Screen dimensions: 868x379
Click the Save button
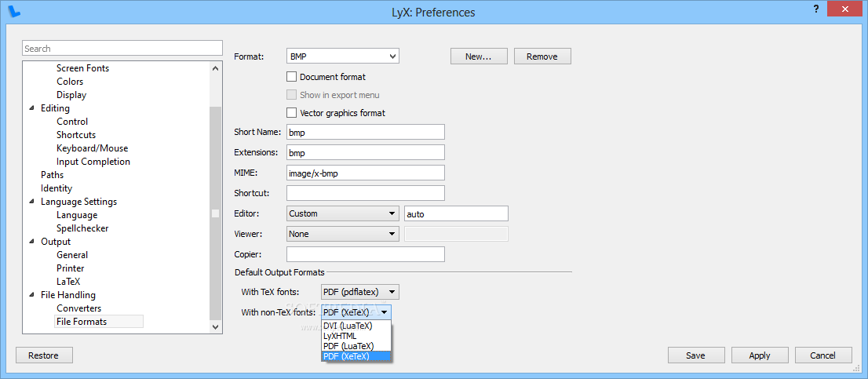696,355
